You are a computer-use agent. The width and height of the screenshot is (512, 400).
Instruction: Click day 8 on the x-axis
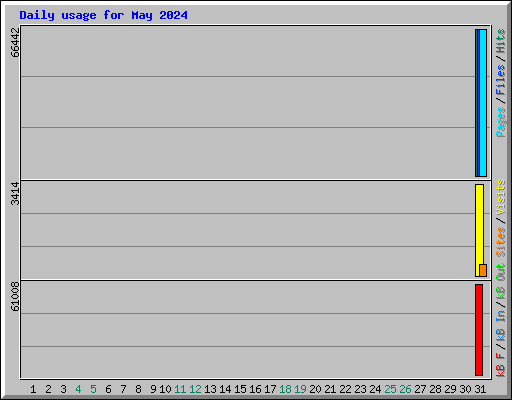click(x=138, y=389)
